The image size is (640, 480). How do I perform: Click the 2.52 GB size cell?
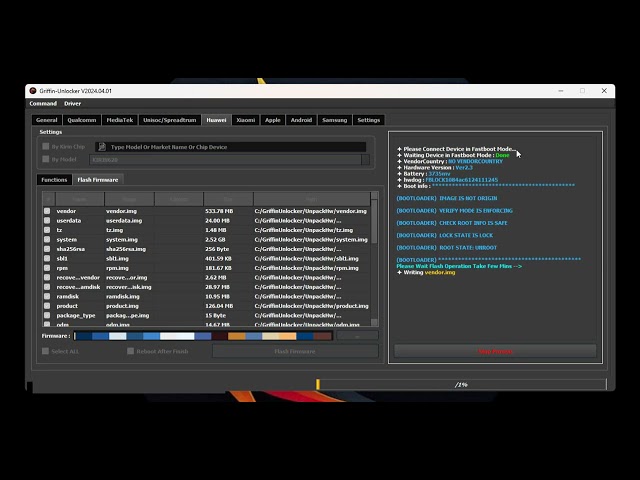(215, 240)
